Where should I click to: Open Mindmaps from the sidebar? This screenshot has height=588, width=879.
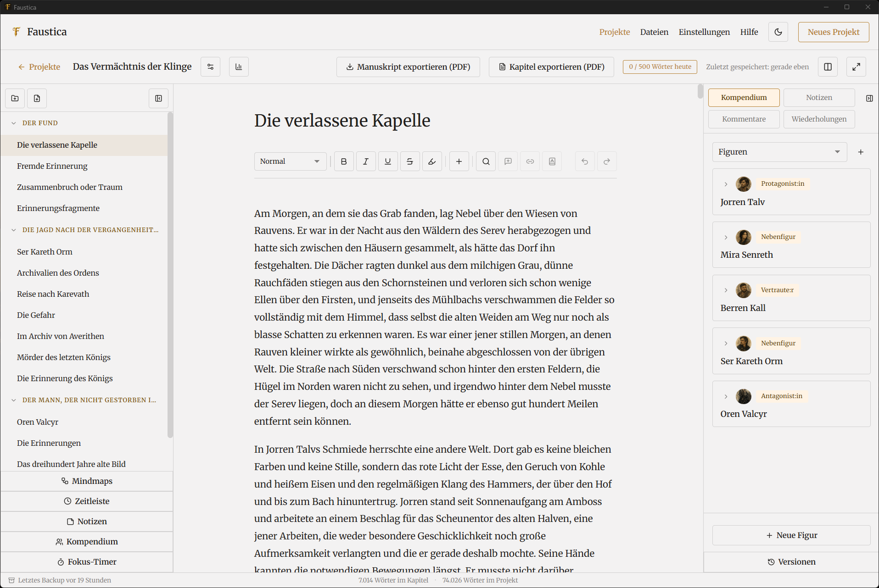87,481
